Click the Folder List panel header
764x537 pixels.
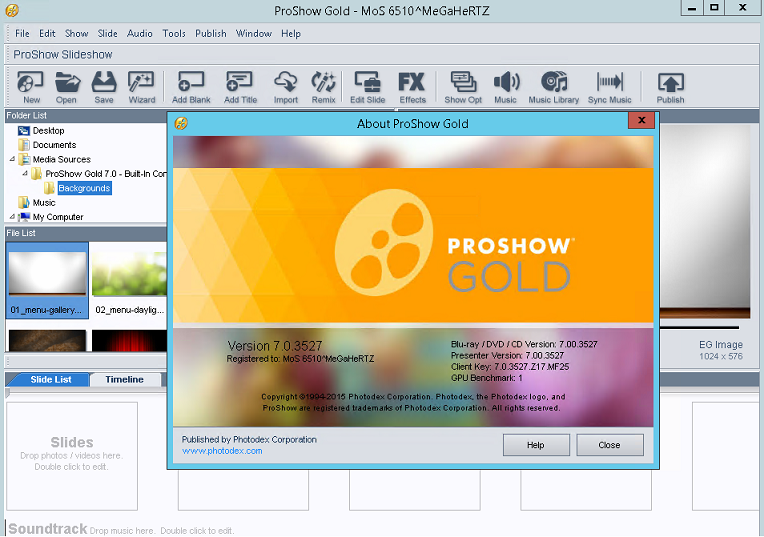(86, 115)
